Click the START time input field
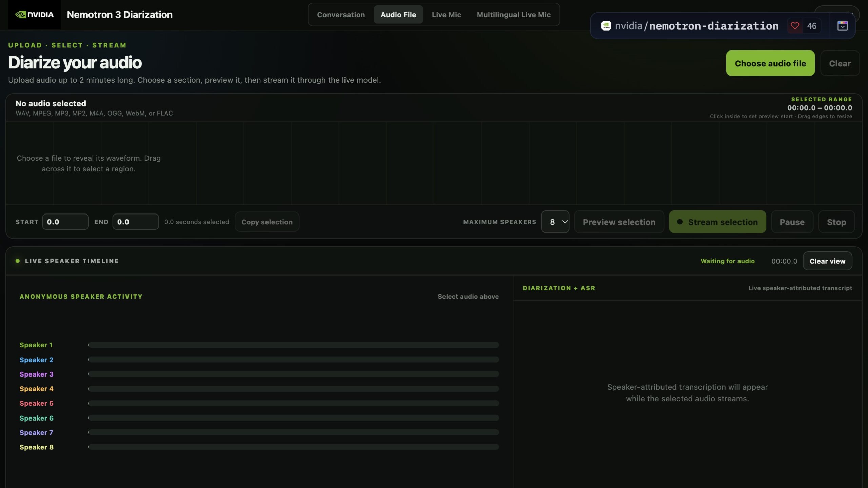 [65, 222]
